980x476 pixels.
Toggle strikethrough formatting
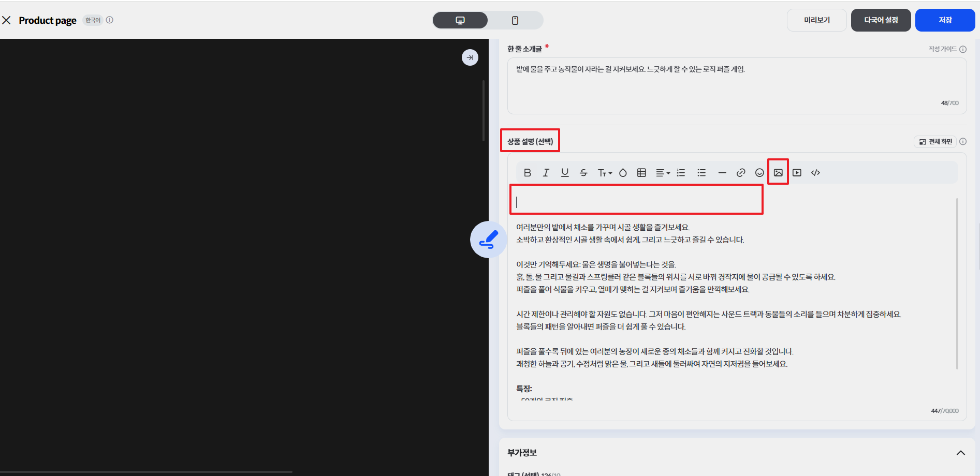pos(583,173)
